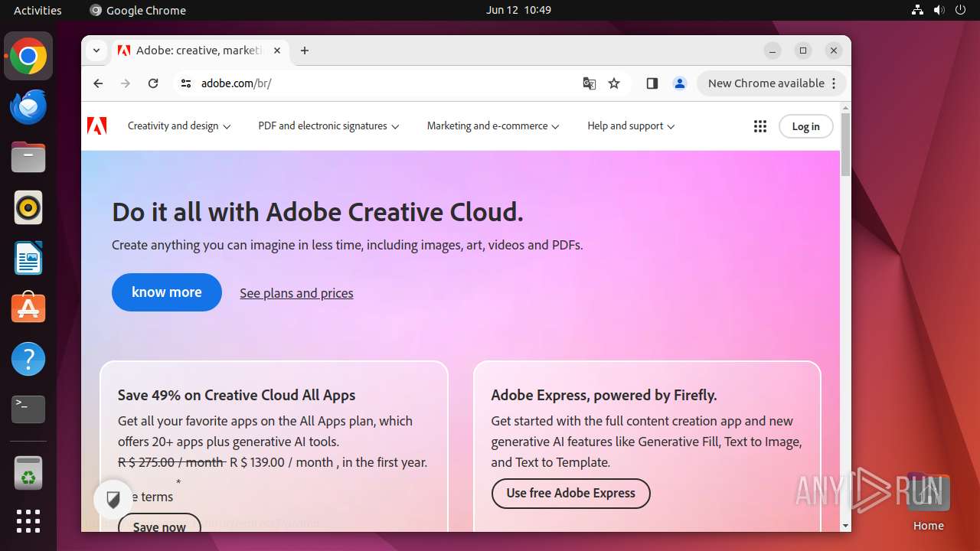Click the page vertical scrollbar thumb
Viewport: 980px width, 551px height.
(x=845, y=144)
